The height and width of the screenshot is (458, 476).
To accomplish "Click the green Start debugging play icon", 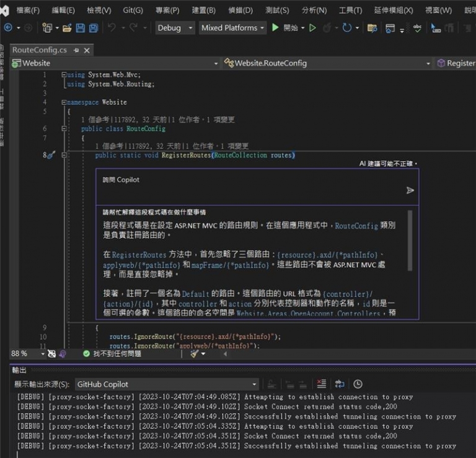I will click(x=275, y=28).
